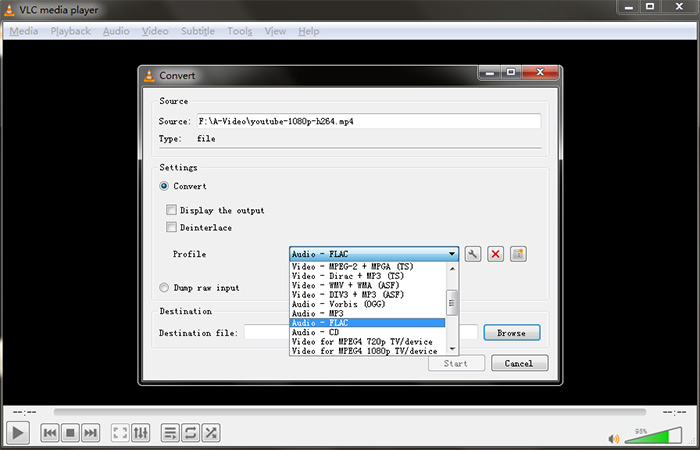Toggle fullscreen video icon

pos(120,433)
